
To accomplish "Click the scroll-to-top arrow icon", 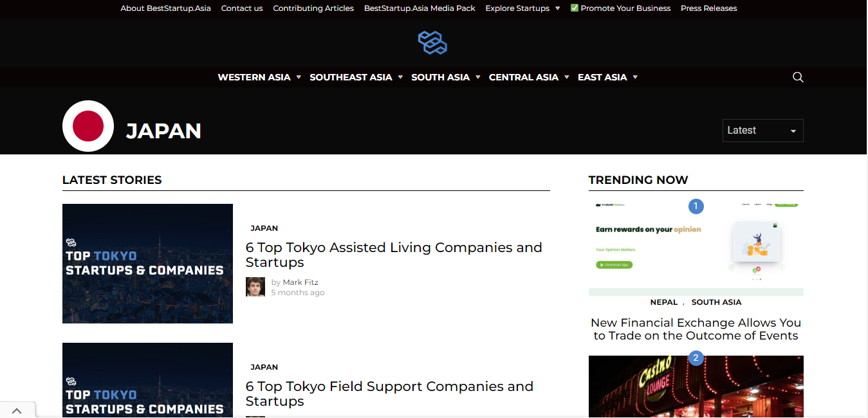I will [17, 410].
